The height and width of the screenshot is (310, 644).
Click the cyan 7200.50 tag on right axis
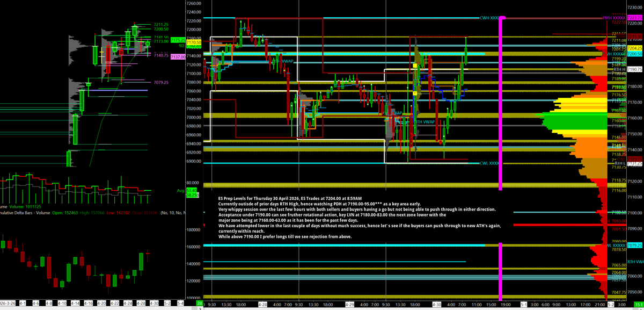pos(635,54)
